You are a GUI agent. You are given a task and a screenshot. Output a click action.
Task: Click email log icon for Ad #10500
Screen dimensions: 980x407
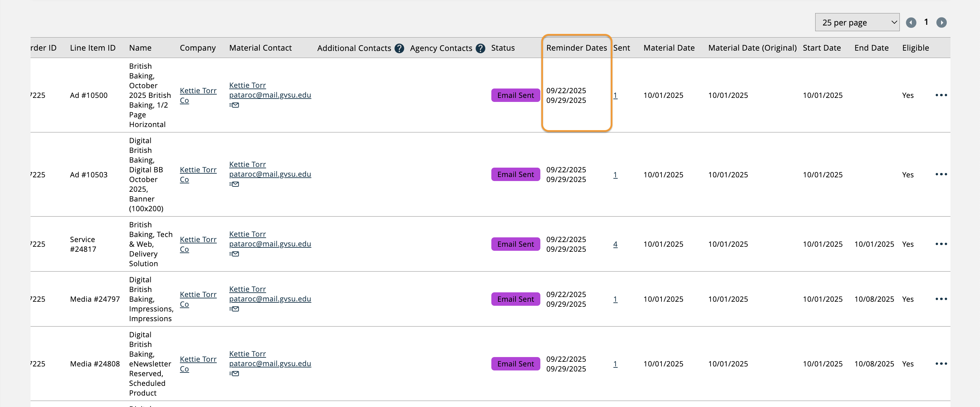pos(234,105)
